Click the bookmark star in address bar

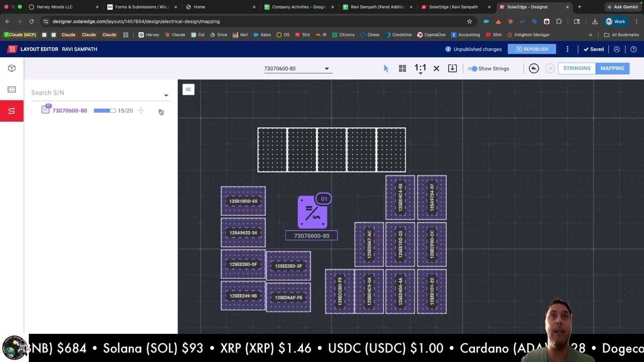(x=469, y=22)
